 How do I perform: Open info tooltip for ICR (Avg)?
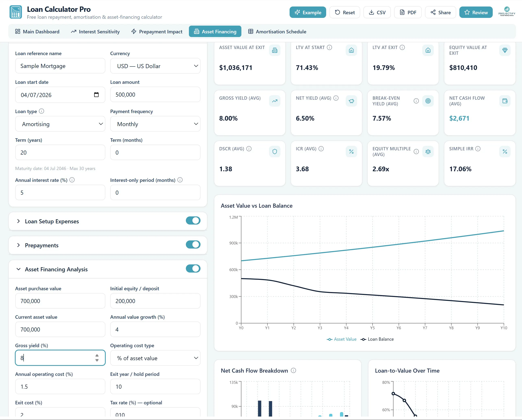pyautogui.click(x=321, y=148)
